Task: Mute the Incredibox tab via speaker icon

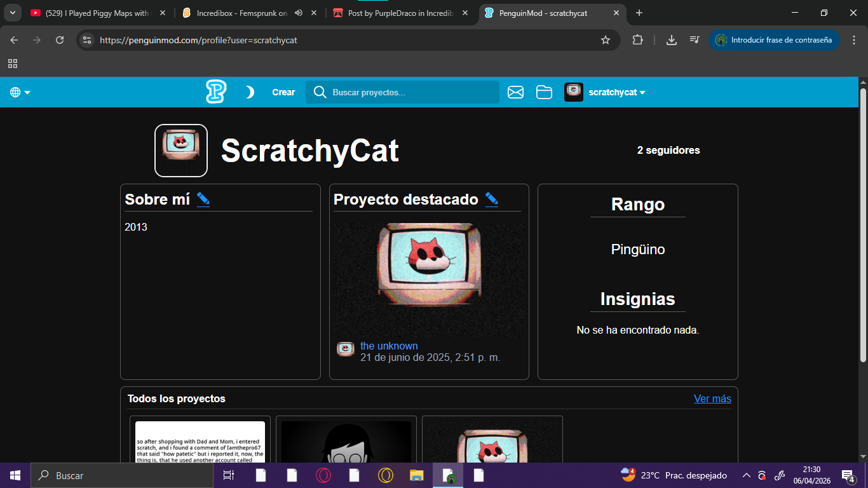Action: click(x=299, y=13)
